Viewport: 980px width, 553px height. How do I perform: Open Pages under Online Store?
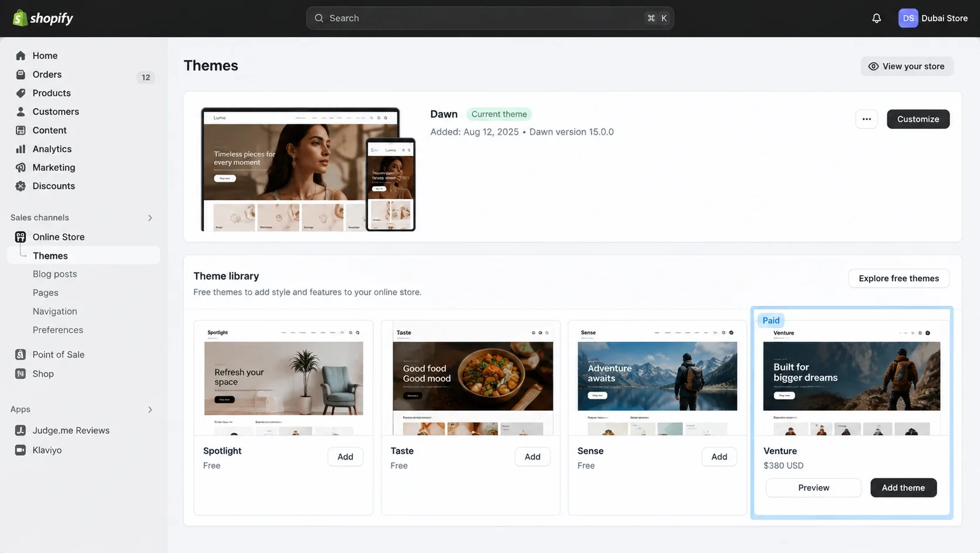(x=45, y=293)
